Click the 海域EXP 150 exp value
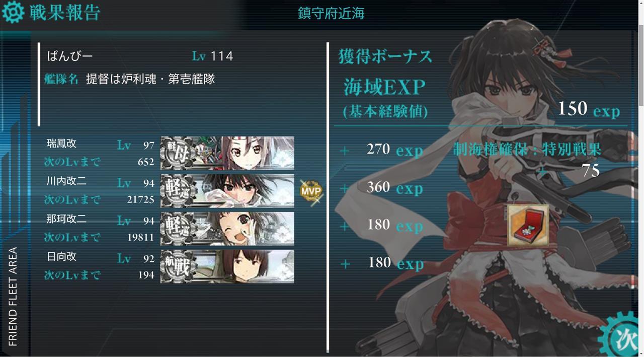Image resolution: width=644 pixels, height=357 pixels. point(588,109)
